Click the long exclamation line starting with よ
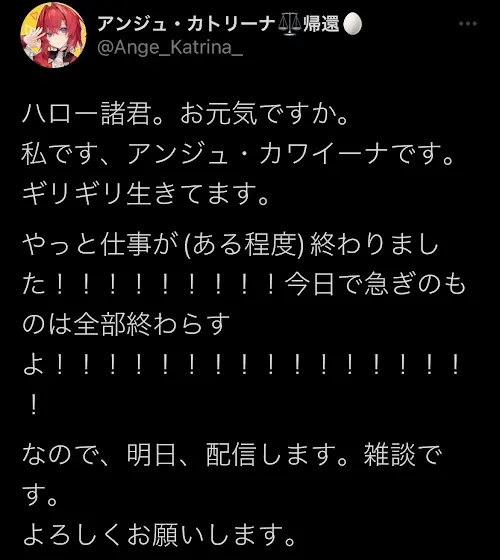Image resolution: width=500 pixels, height=560 pixels. (241, 366)
